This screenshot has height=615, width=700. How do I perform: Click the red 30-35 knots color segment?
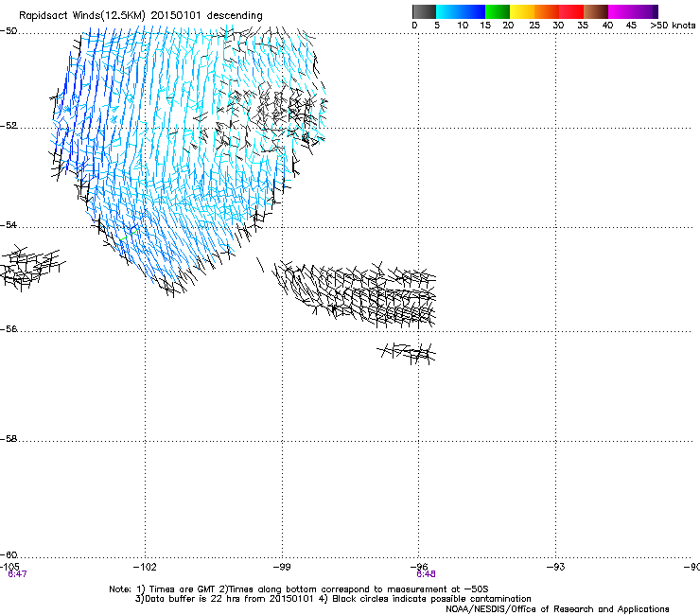pyautogui.click(x=571, y=11)
